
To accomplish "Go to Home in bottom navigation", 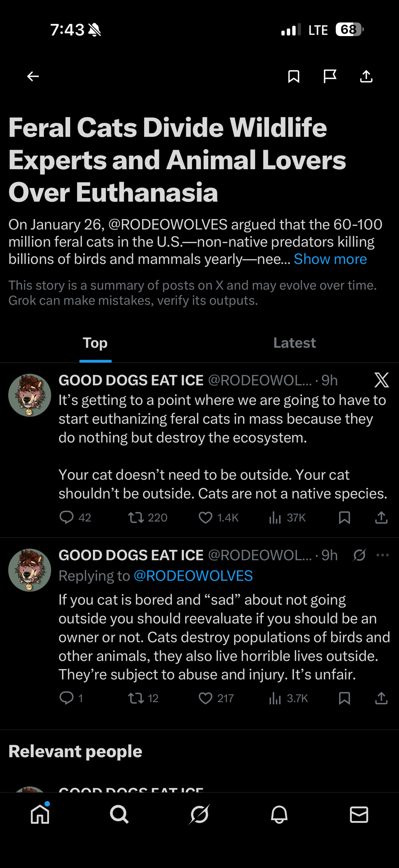I will pyautogui.click(x=40, y=814).
